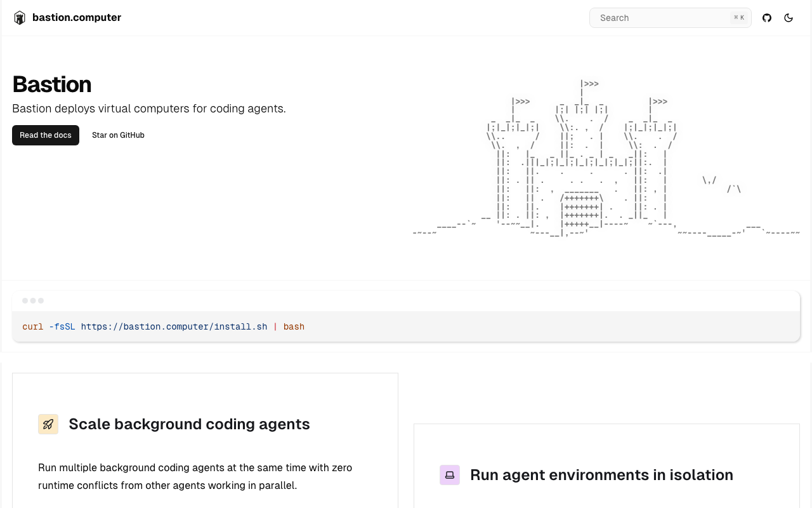This screenshot has width=812, height=508.
Task: Click the Bastion main heading
Action: point(52,84)
